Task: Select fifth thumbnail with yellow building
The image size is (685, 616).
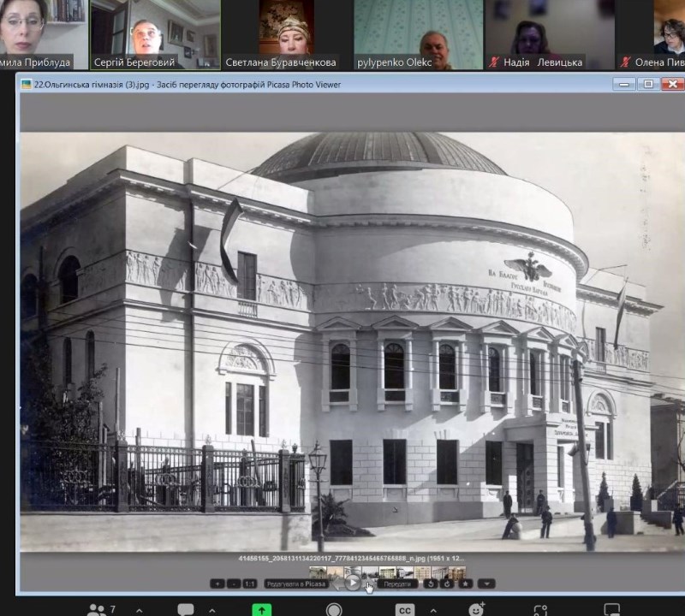Action: (x=388, y=572)
